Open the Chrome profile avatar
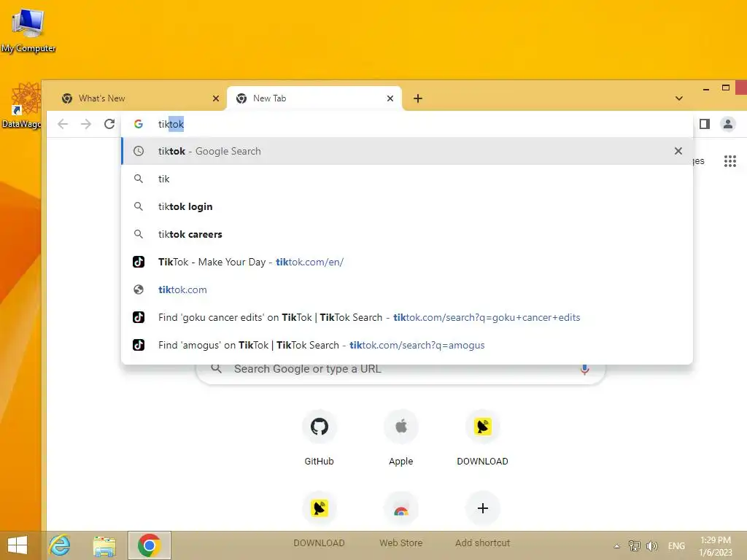The height and width of the screenshot is (560, 747). point(728,124)
